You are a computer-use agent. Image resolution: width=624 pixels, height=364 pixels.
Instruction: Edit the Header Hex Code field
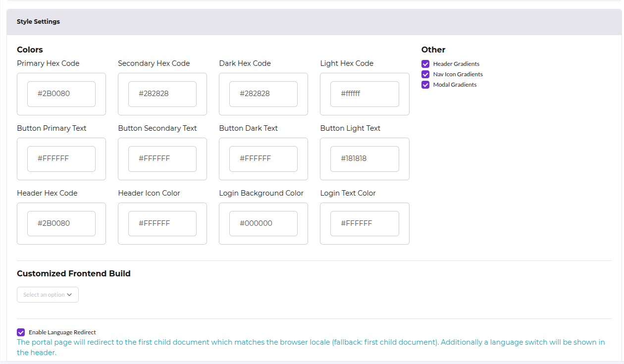click(x=61, y=224)
